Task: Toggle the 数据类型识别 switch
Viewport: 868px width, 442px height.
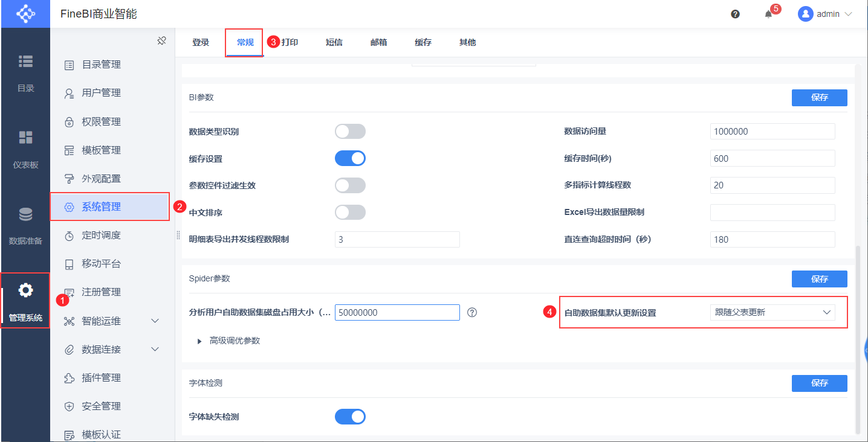Action: tap(350, 132)
